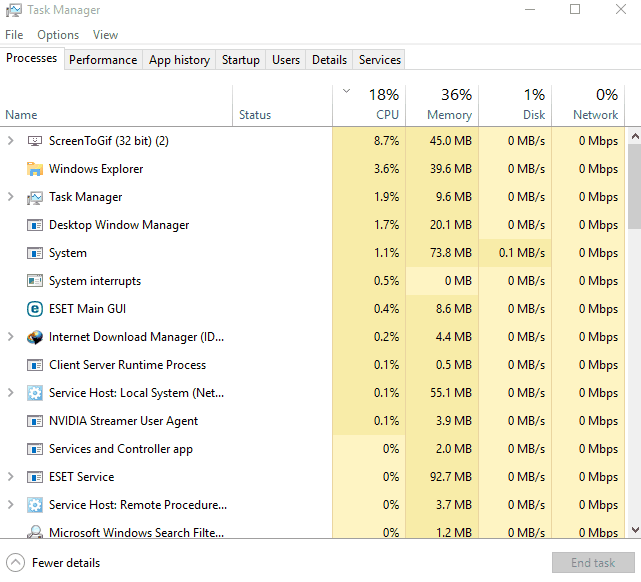
Task: Click the Services and Controller app icon
Action: point(35,449)
